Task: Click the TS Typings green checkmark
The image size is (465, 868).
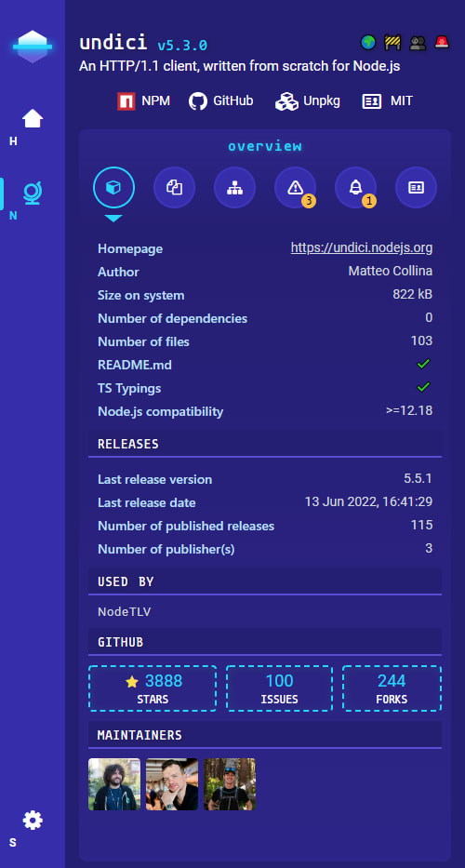Action: click(x=423, y=388)
